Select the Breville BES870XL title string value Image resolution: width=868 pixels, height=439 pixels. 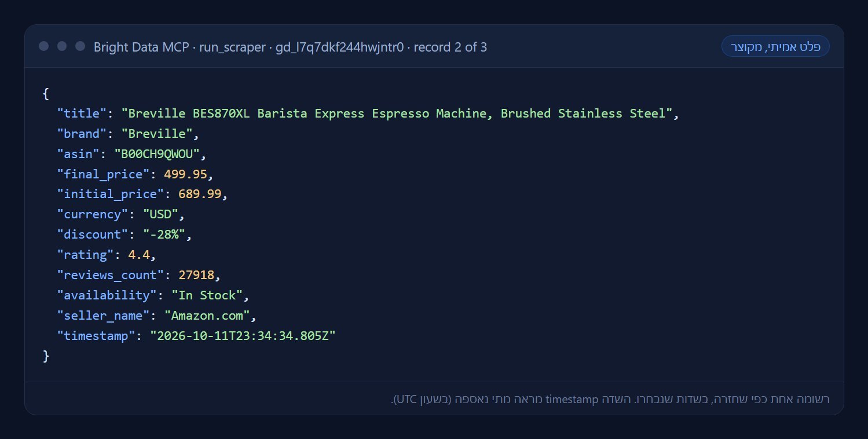(396, 114)
